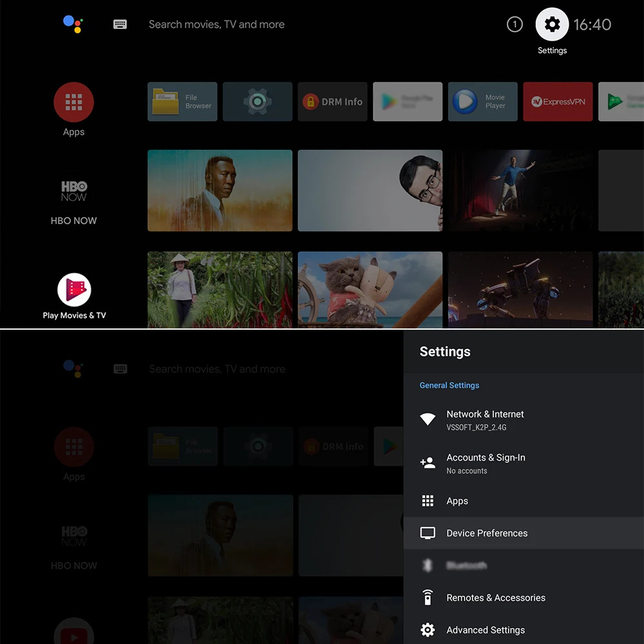Launch the bright File Browser app tile
Screen dimensions: 644x644
point(182,102)
